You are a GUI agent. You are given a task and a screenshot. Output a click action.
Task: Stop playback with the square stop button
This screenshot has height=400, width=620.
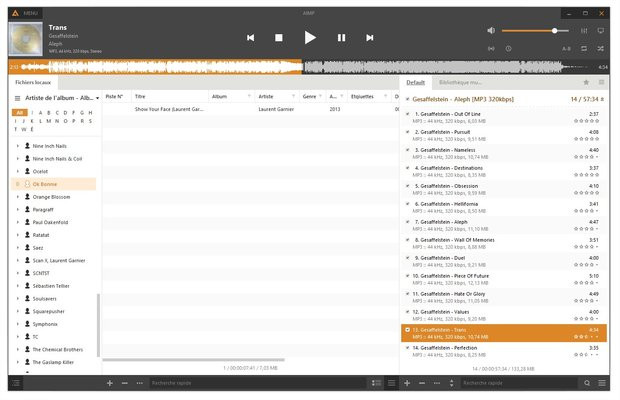click(x=279, y=37)
